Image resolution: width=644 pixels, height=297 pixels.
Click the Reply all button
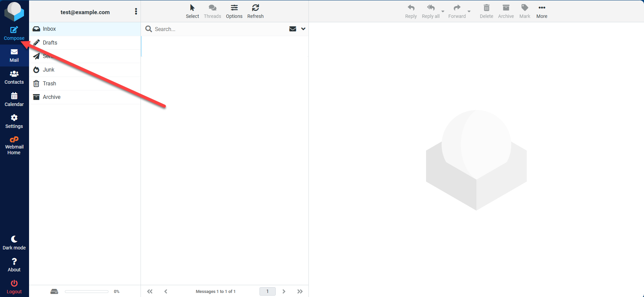[431, 11]
